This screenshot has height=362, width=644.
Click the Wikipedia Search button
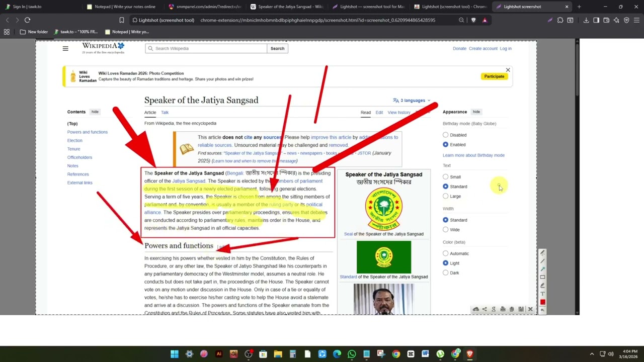pos(277,48)
